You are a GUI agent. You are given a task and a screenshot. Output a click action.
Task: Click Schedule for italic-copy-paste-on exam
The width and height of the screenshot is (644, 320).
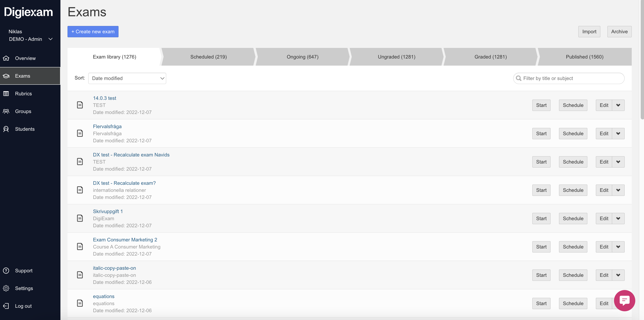point(573,275)
